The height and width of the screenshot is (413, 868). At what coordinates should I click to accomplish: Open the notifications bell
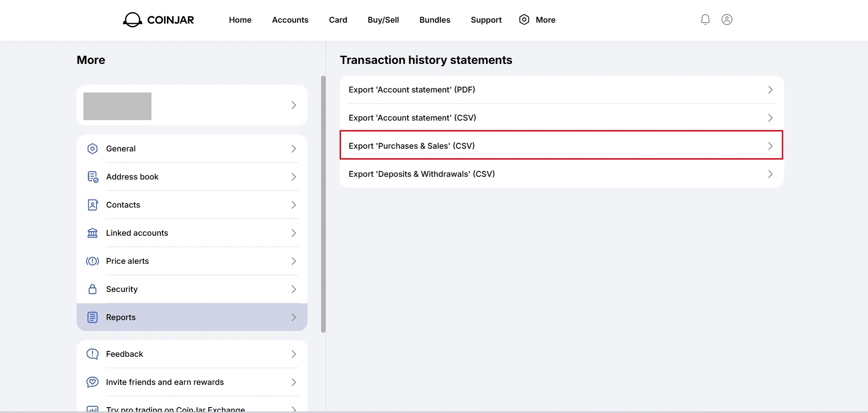tap(705, 19)
